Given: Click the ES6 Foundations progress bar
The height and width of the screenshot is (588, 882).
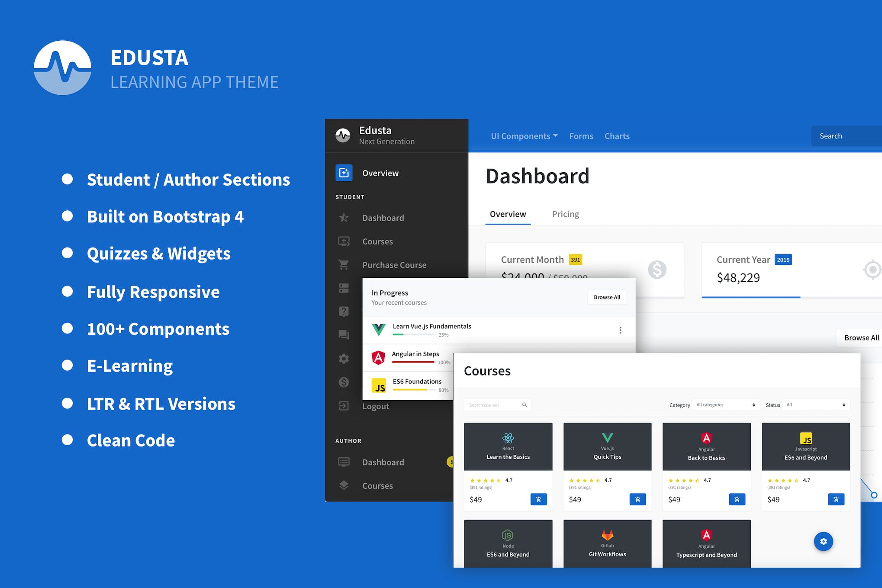Looking at the screenshot, I should click(x=414, y=390).
